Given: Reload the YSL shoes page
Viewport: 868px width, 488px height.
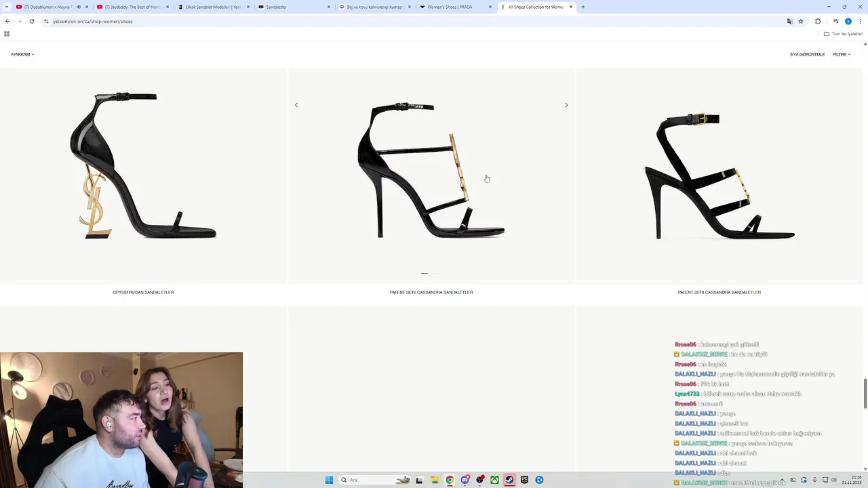Looking at the screenshot, I should point(32,21).
